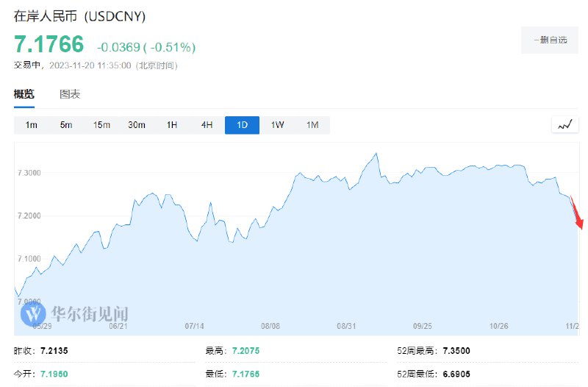
Task: Set chart interval to 15m
Action: coord(101,125)
